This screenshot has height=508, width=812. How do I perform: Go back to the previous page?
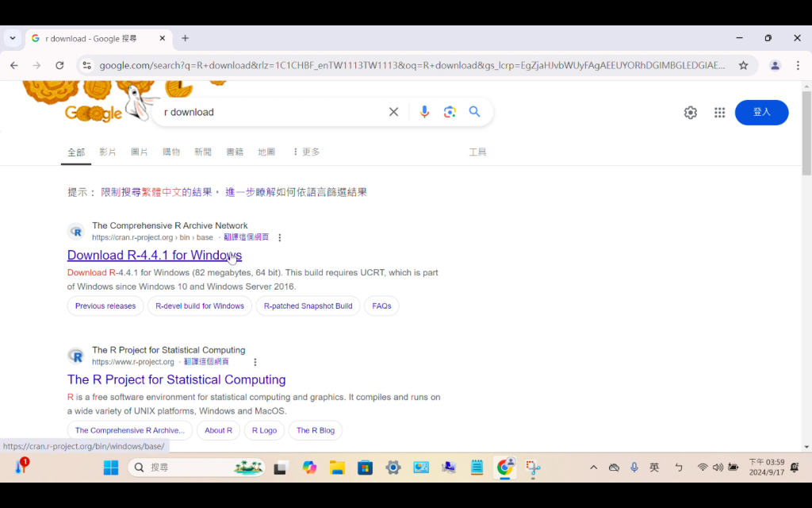tap(14, 65)
